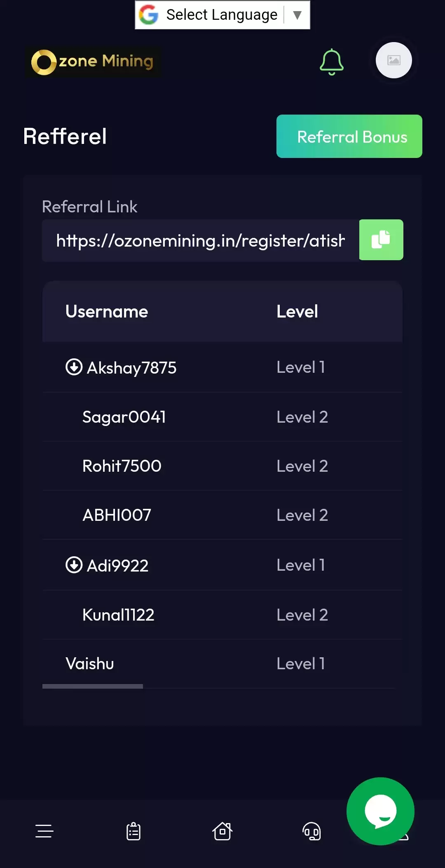Expand Akshay7875 referral row
Screen dimensions: 445x868
tap(74, 367)
